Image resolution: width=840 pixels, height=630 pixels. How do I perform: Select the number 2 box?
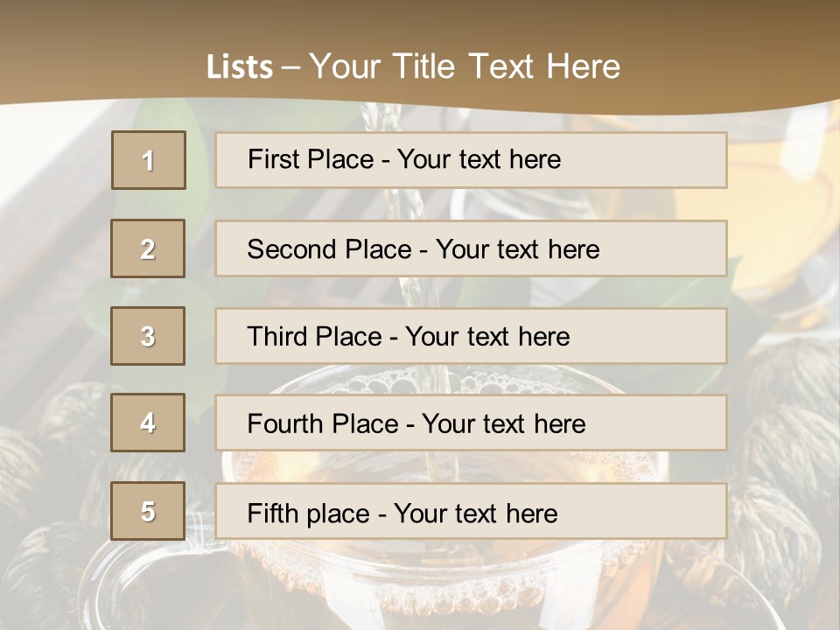[148, 248]
